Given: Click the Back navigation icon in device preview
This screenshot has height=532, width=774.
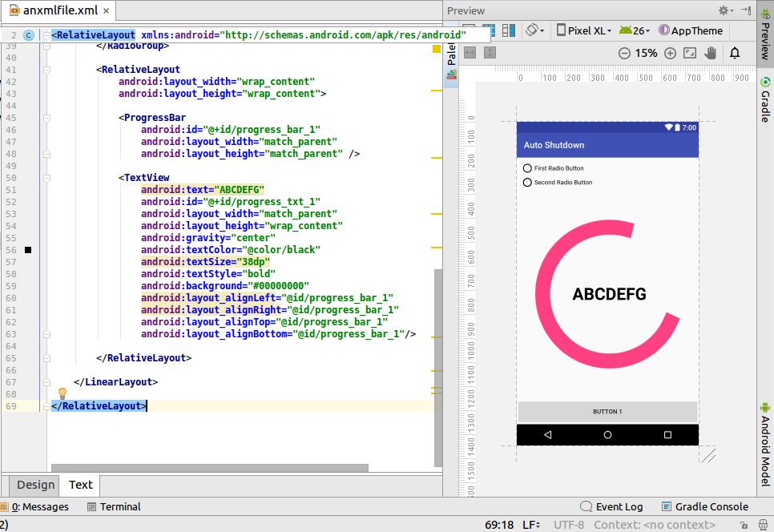Looking at the screenshot, I should (x=547, y=435).
